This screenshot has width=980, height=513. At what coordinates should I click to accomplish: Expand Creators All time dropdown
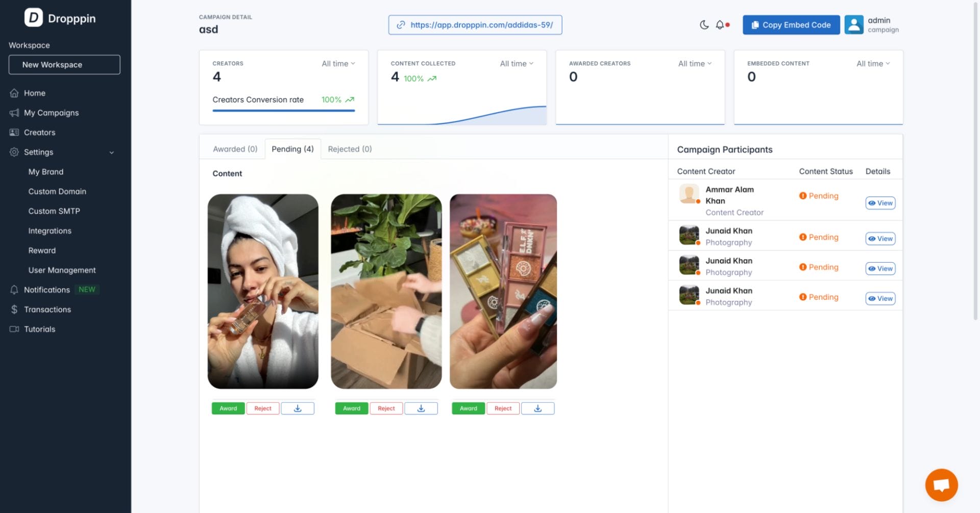(338, 64)
